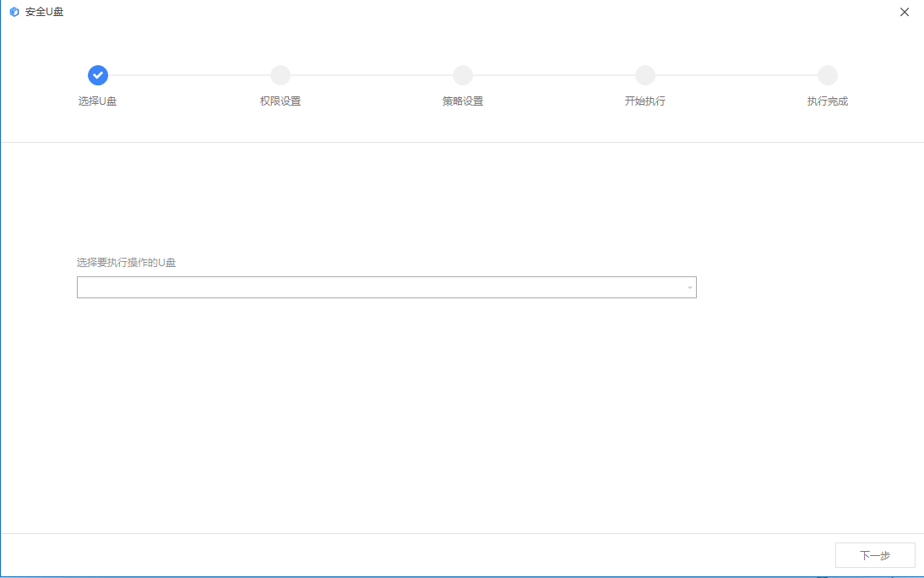
Task: Go to the 权限设置 step label
Action: point(280,101)
